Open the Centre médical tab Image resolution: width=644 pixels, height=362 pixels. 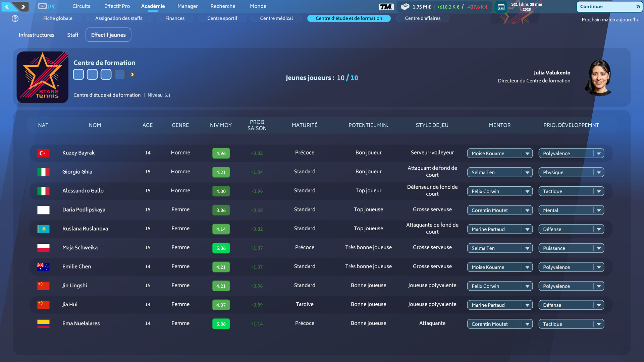pyautogui.click(x=276, y=18)
